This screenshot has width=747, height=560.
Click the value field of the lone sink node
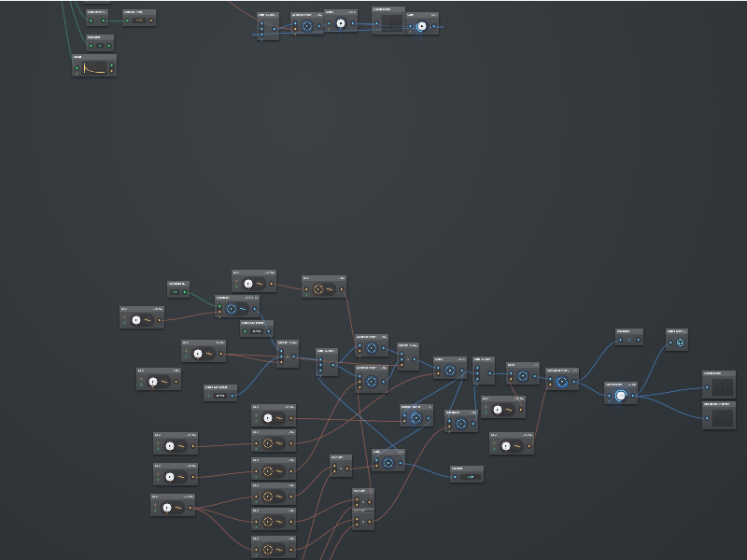click(472, 476)
